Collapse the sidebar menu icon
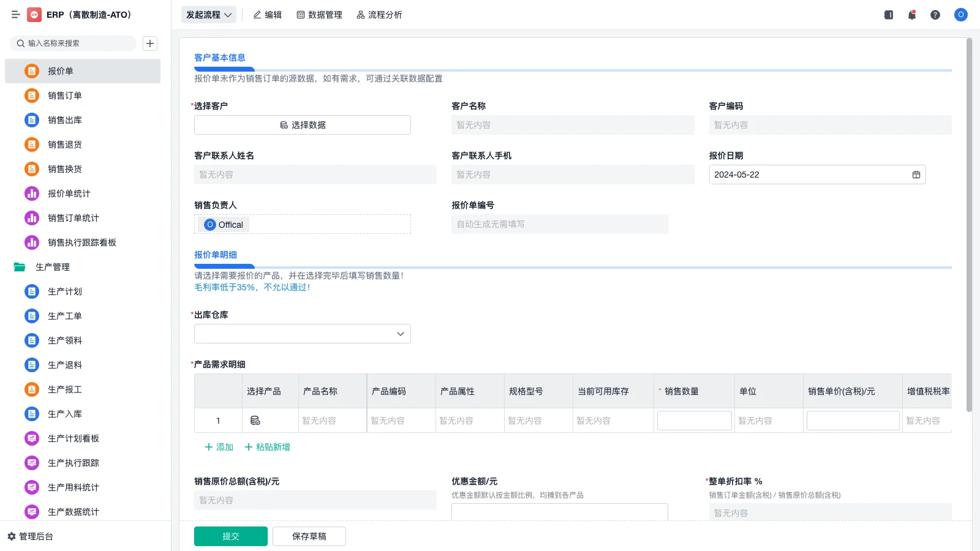Screen dimensions: 980x551 (x=15, y=15)
